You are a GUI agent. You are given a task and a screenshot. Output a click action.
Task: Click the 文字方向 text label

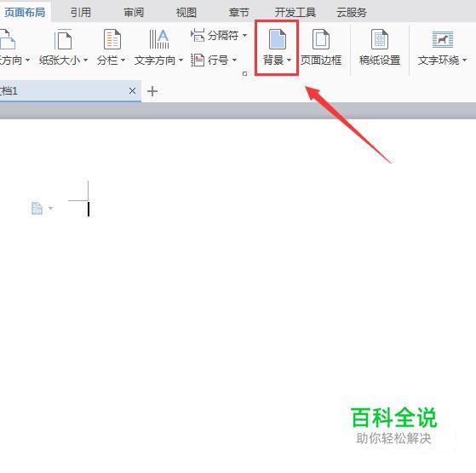[155, 61]
